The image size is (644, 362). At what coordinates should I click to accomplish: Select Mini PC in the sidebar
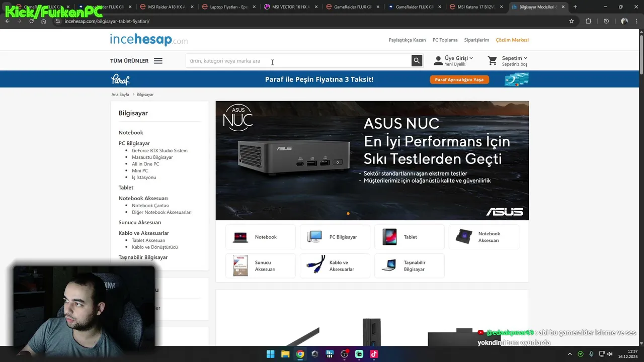point(140,171)
